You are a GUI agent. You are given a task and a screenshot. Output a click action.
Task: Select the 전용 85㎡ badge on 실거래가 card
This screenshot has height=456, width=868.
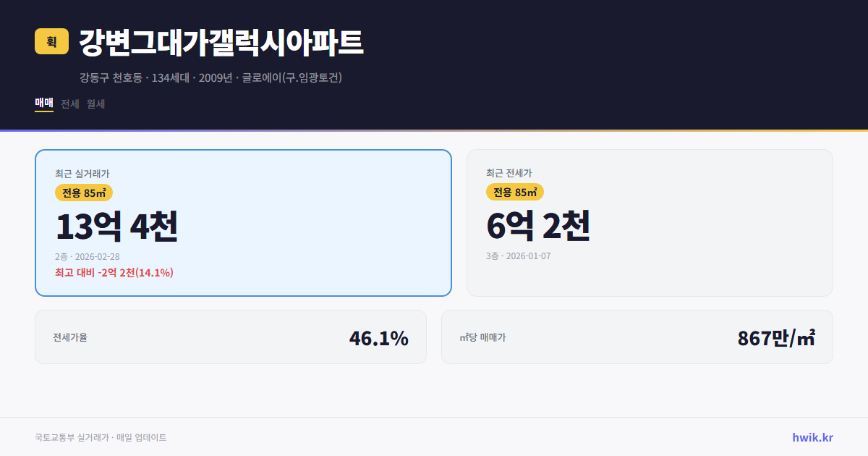pos(85,193)
